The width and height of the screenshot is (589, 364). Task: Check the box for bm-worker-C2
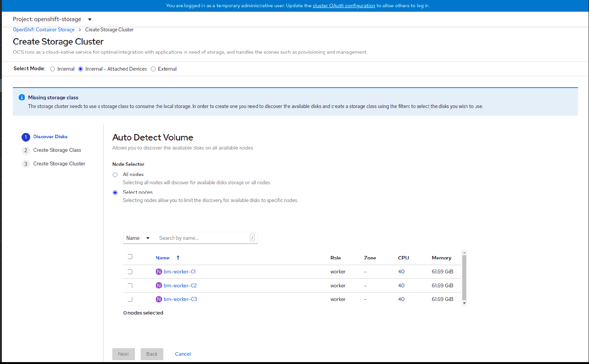click(x=130, y=285)
